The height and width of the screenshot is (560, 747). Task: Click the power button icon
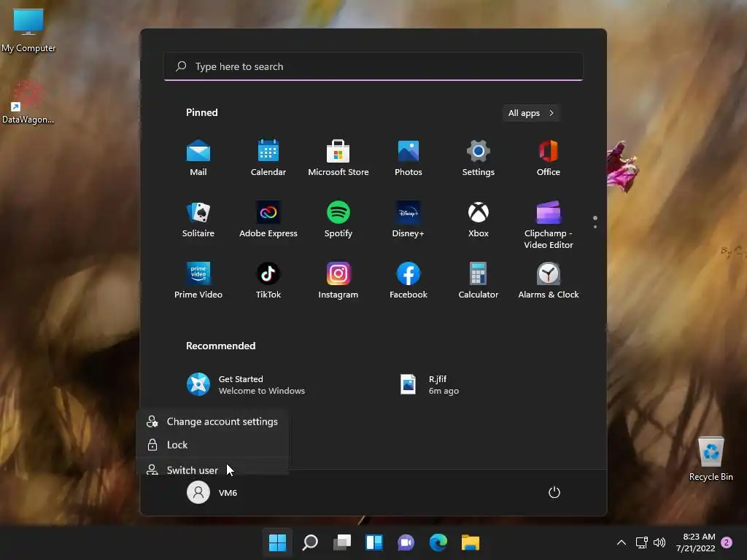pyautogui.click(x=554, y=492)
